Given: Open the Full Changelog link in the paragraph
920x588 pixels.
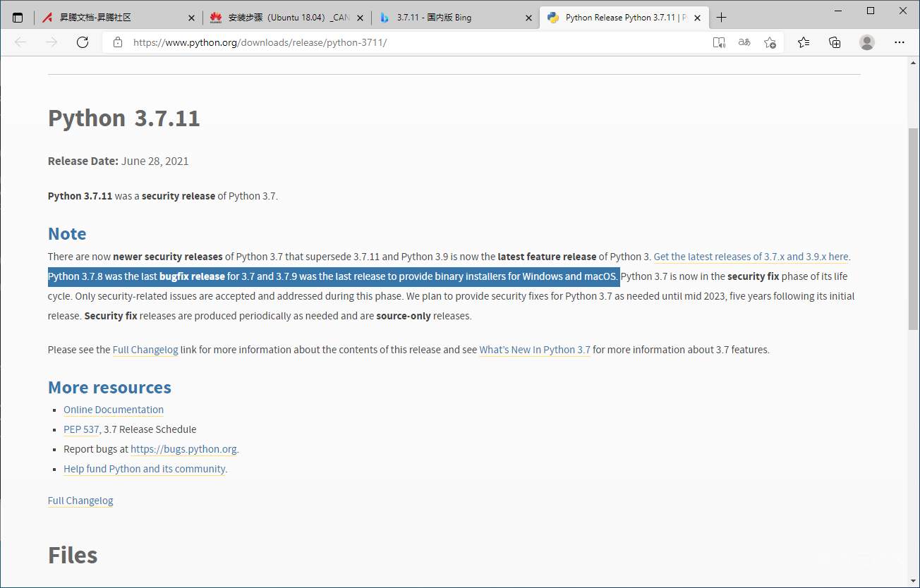Looking at the screenshot, I should click(x=145, y=350).
